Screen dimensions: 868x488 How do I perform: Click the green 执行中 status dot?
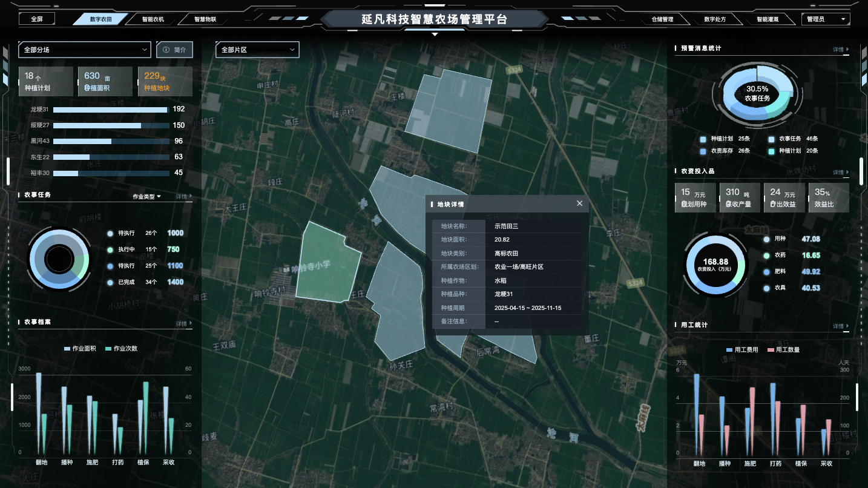(110, 249)
